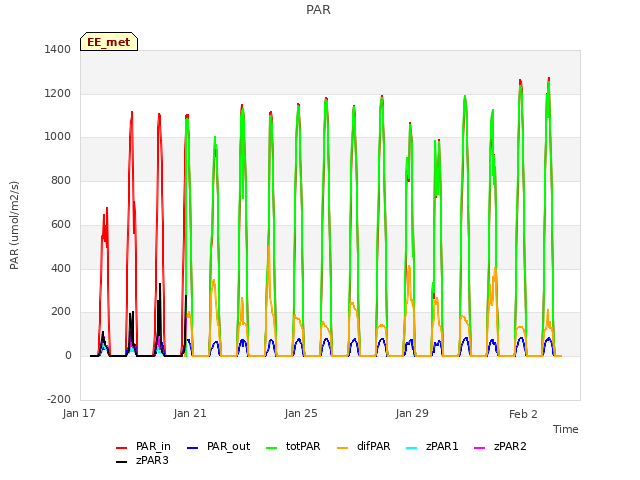
Task: Click the cyan zPAR1 legend swatch
Action: pyautogui.click(x=411, y=448)
